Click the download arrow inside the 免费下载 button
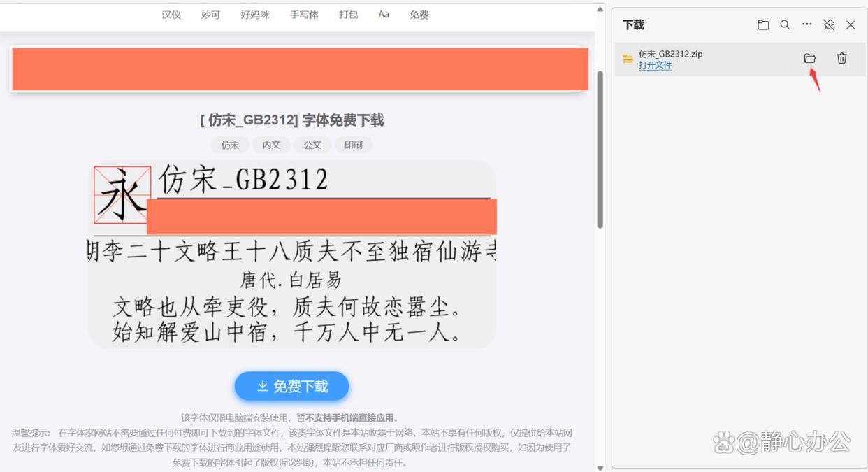The image size is (868, 472). point(262,385)
